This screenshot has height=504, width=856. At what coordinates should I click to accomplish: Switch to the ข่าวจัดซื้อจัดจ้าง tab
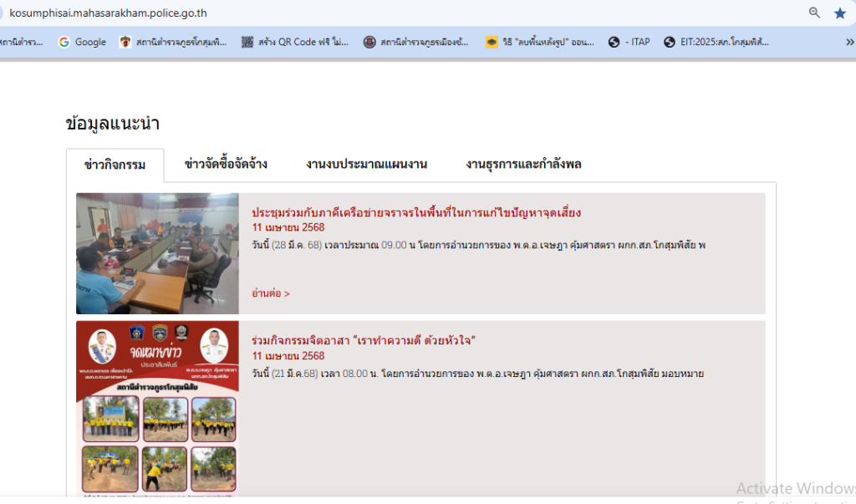[x=226, y=164]
